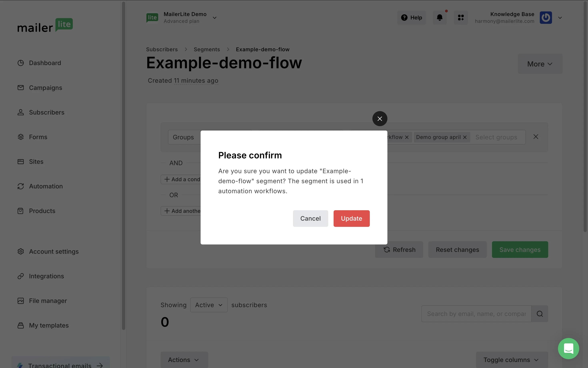The width and height of the screenshot is (588, 368).
Task: Close the confirm dialog with X
Action: pos(380,119)
